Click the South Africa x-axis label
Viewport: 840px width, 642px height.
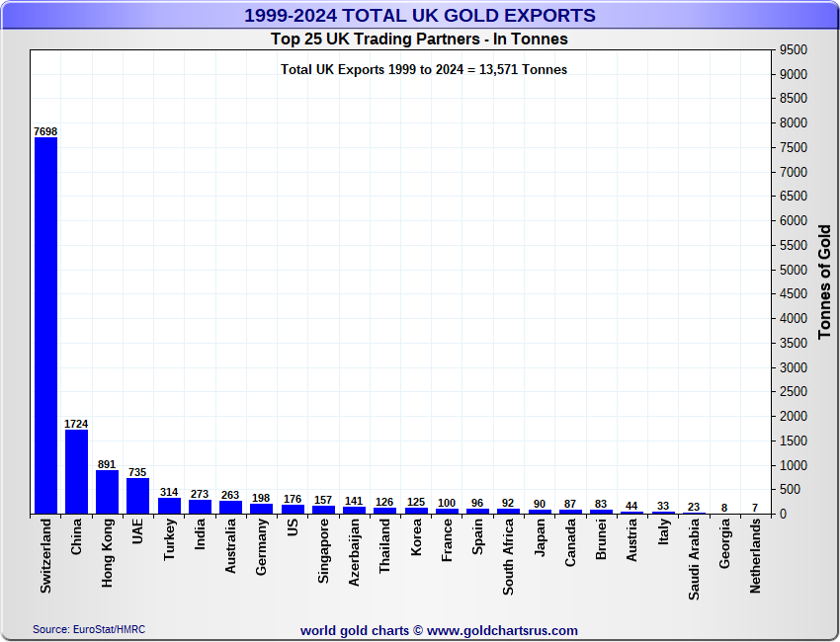(x=508, y=557)
